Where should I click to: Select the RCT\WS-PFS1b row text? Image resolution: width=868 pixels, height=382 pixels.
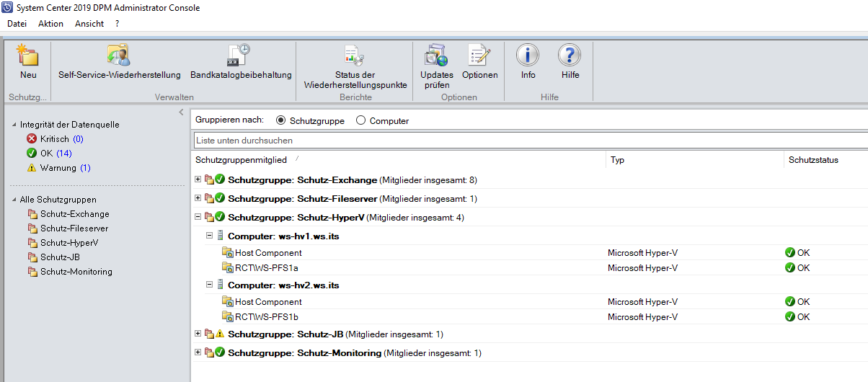point(267,316)
